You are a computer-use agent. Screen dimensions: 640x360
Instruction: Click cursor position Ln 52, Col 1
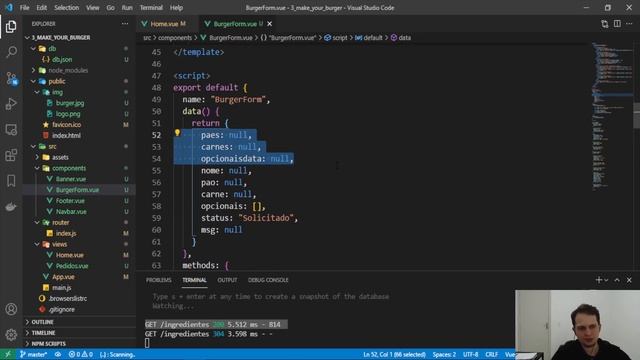[394, 354]
